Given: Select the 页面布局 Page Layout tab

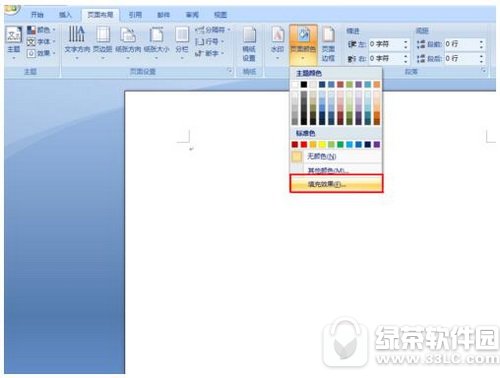Looking at the screenshot, I should click(100, 15).
